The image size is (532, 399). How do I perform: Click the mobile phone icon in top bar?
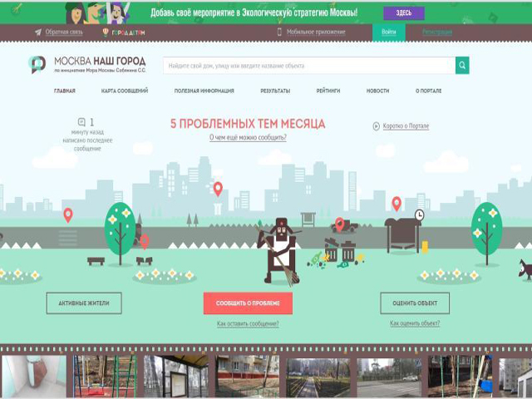[x=279, y=32]
